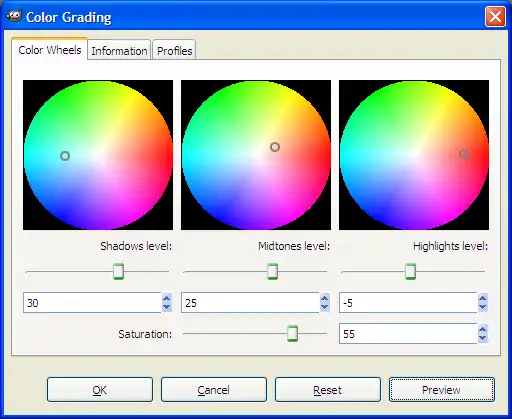Screen dimensions: 512x419
Task: Decrease Highlights level with down arrow
Action: coord(483,307)
